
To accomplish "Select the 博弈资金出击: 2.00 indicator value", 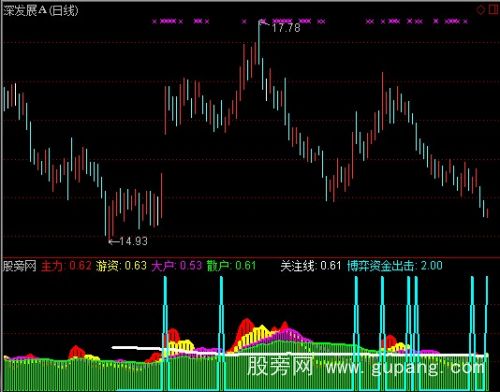I will (395, 266).
